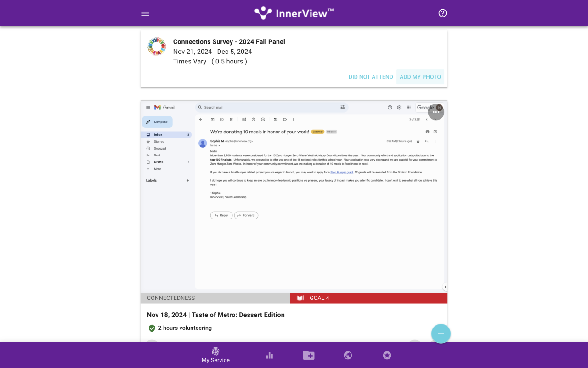The height and width of the screenshot is (368, 588).
Task: Click the side panel collapse chevron at the email's bottom-right
Action: pyautogui.click(x=445, y=287)
